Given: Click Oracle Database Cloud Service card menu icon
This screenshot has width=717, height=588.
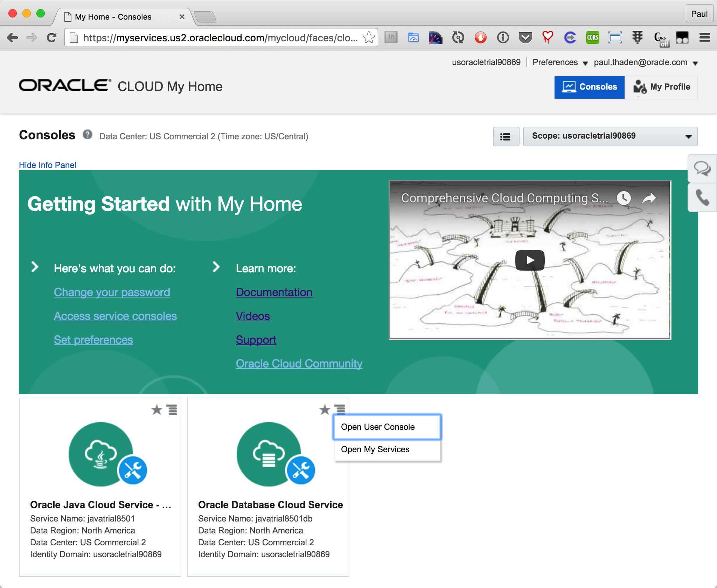Looking at the screenshot, I should [340, 409].
